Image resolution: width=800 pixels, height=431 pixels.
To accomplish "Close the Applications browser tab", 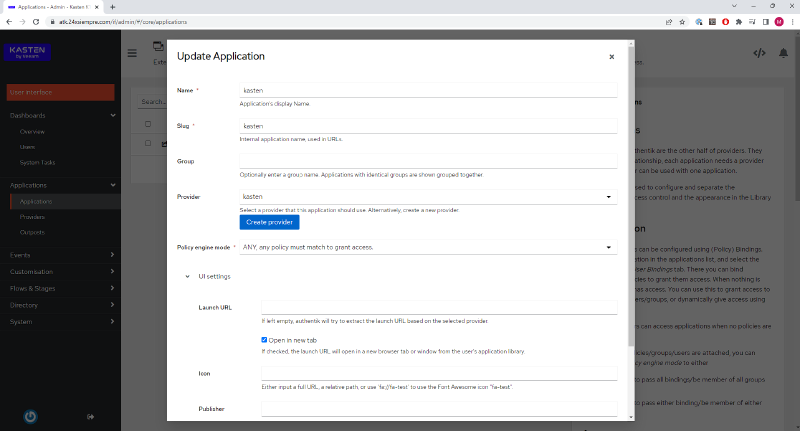I will pyautogui.click(x=96, y=7).
